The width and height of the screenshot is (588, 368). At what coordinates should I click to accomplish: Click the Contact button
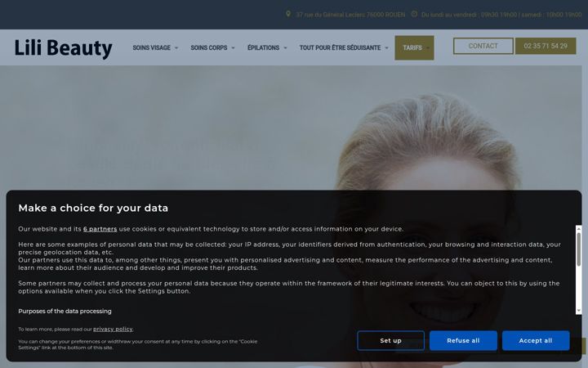(483, 46)
